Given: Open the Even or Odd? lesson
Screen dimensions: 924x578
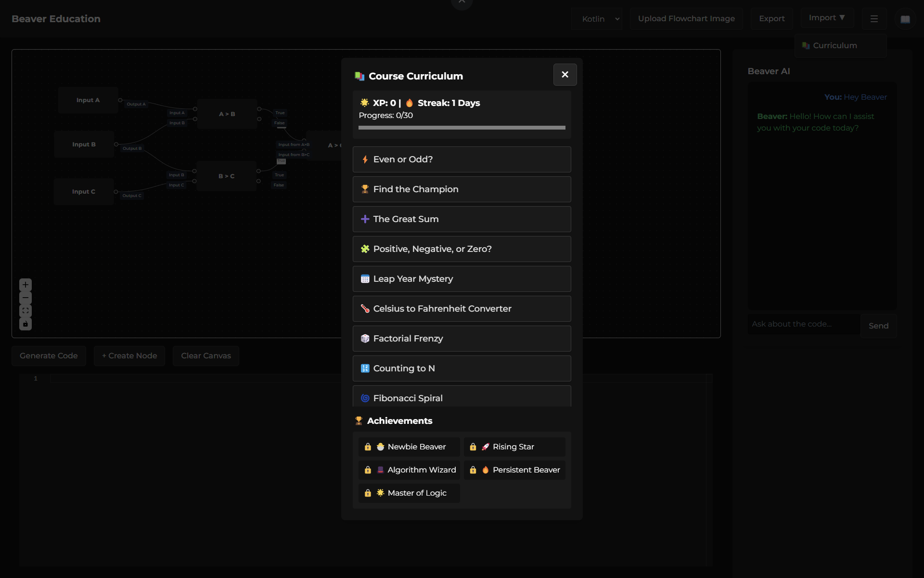Looking at the screenshot, I should [462, 159].
